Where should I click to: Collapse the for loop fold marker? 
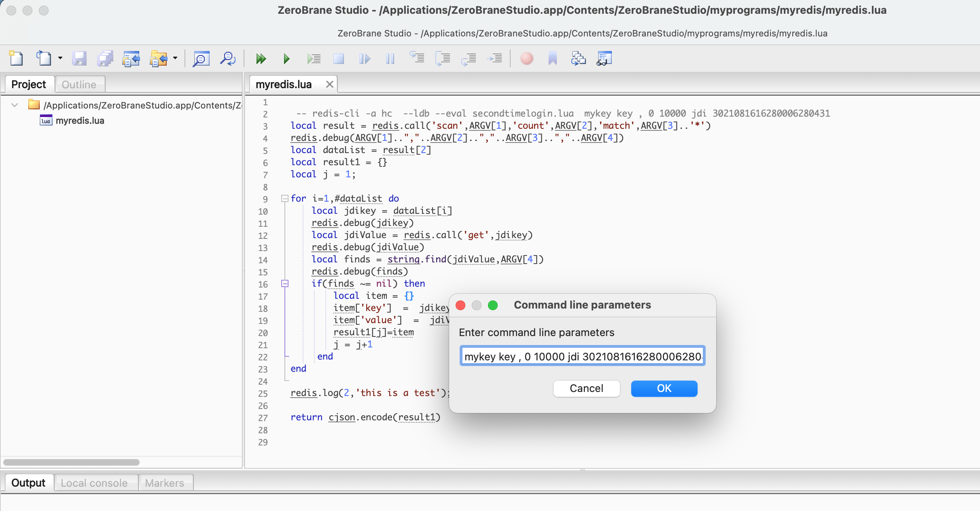(x=285, y=198)
